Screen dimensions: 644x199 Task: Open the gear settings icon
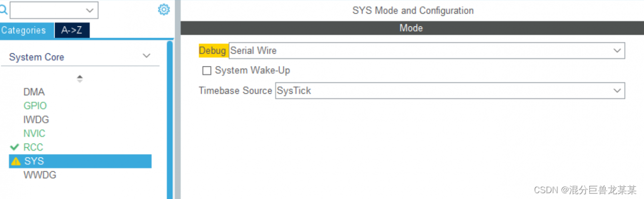164,10
